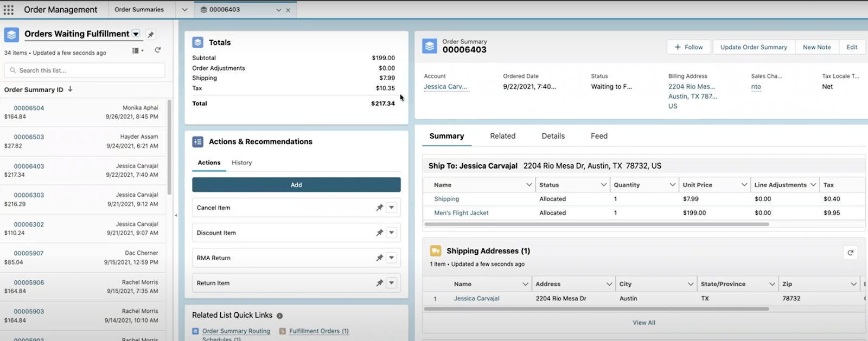
Task: Switch to the Related tab
Action: [503, 136]
